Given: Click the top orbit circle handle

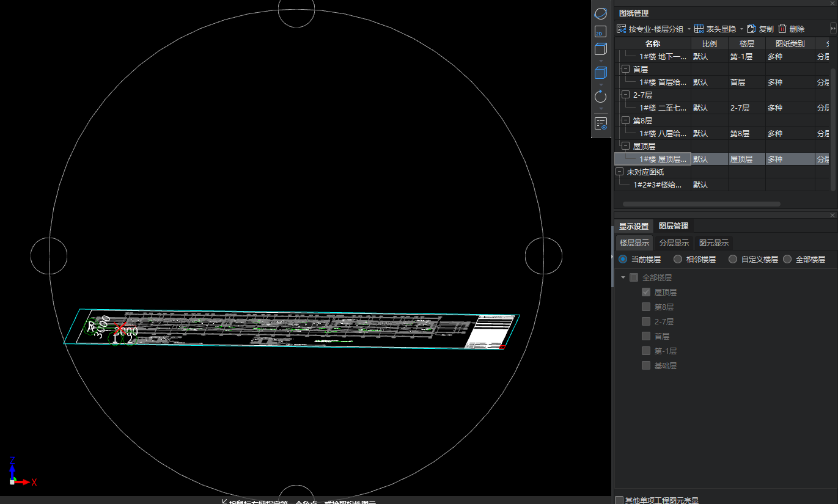Looking at the screenshot, I should tap(296, 9).
